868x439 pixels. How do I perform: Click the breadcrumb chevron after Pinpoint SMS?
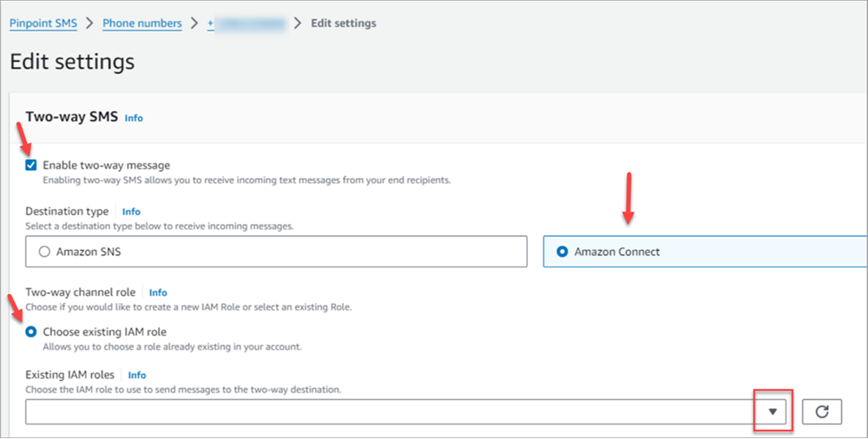89,23
